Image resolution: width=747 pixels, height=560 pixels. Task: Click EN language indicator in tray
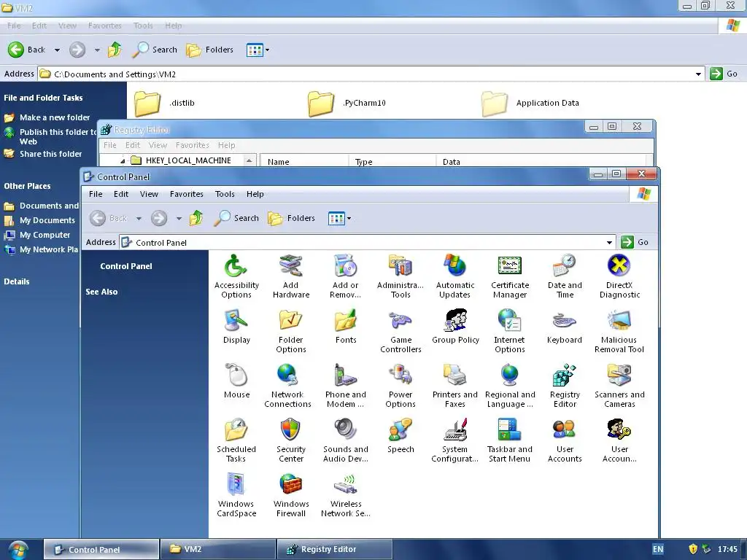pyautogui.click(x=658, y=549)
